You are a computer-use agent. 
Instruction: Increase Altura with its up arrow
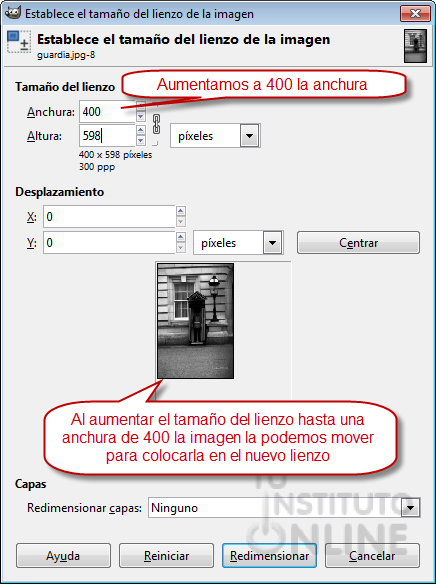[140, 130]
